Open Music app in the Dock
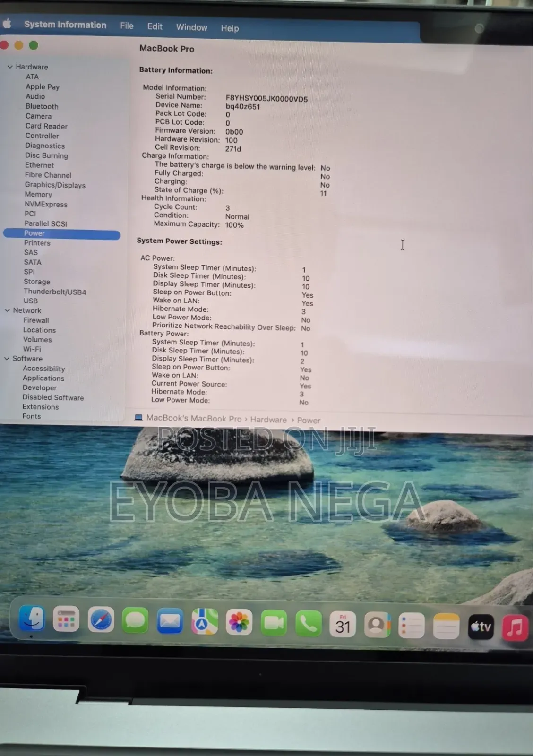 tap(515, 628)
